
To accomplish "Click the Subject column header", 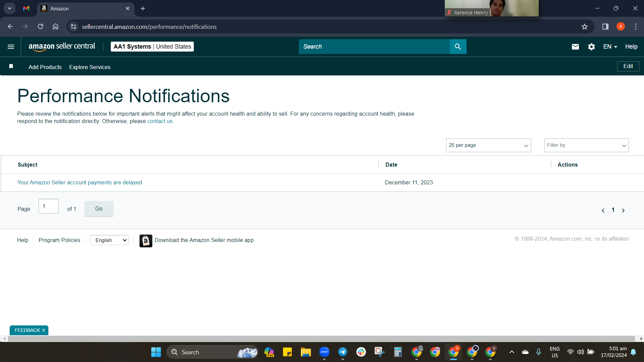I will coord(28,165).
